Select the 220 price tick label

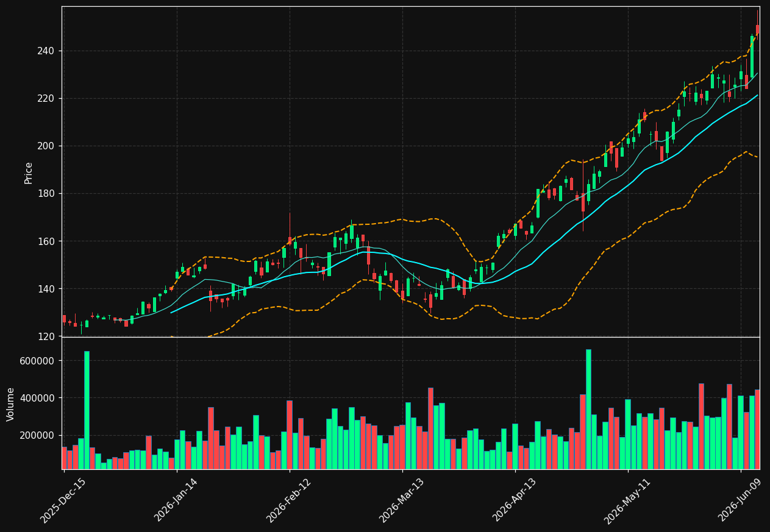click(x=46, y=99)
